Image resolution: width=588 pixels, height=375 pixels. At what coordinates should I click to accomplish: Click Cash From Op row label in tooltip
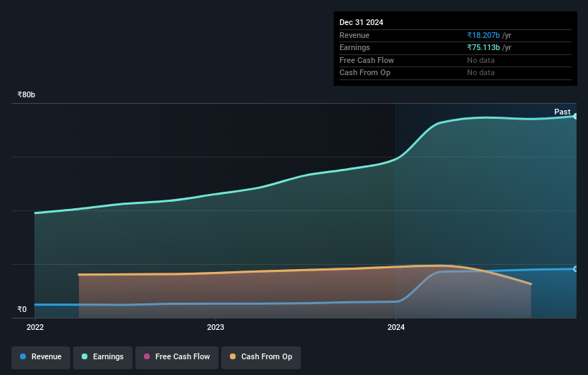(365, 73)
